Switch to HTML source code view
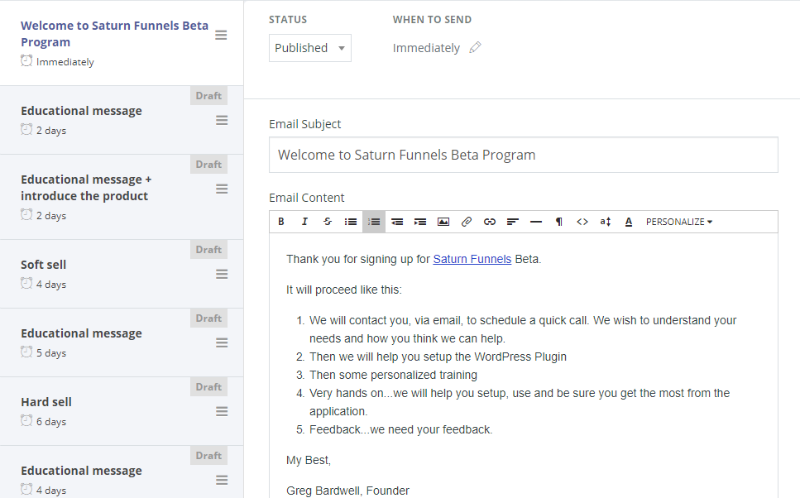This screenshot has width=800, height=498. pos(582,221)
